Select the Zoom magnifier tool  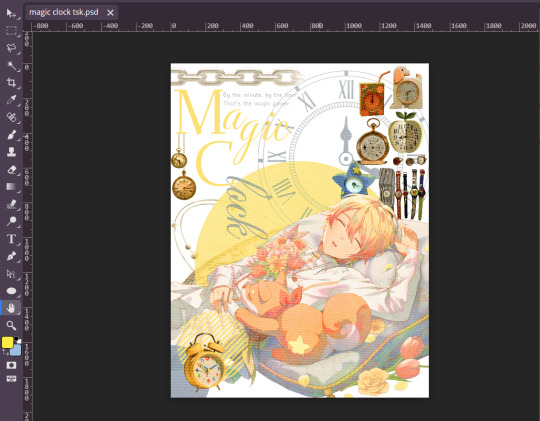pyautogui.click(x=11, y=325)
